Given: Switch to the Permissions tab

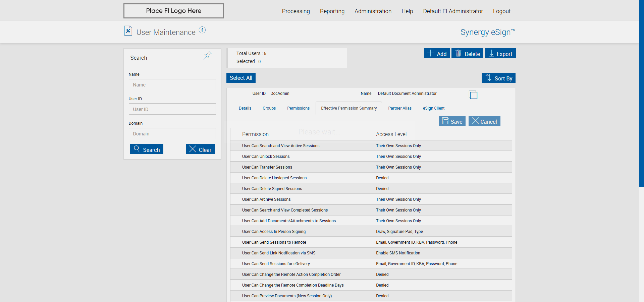Looking at the screenshot, I should click(298, 108).
